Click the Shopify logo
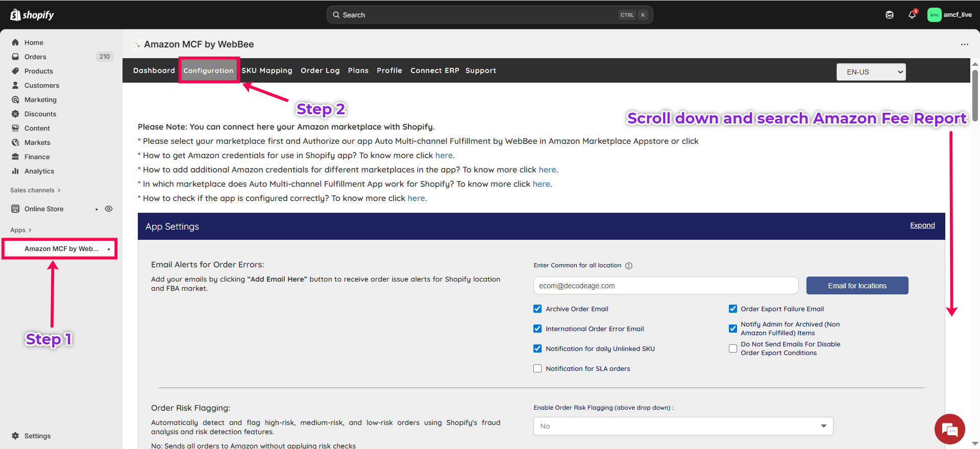Screen dimensions: 980x449 [x=32, y=15]
